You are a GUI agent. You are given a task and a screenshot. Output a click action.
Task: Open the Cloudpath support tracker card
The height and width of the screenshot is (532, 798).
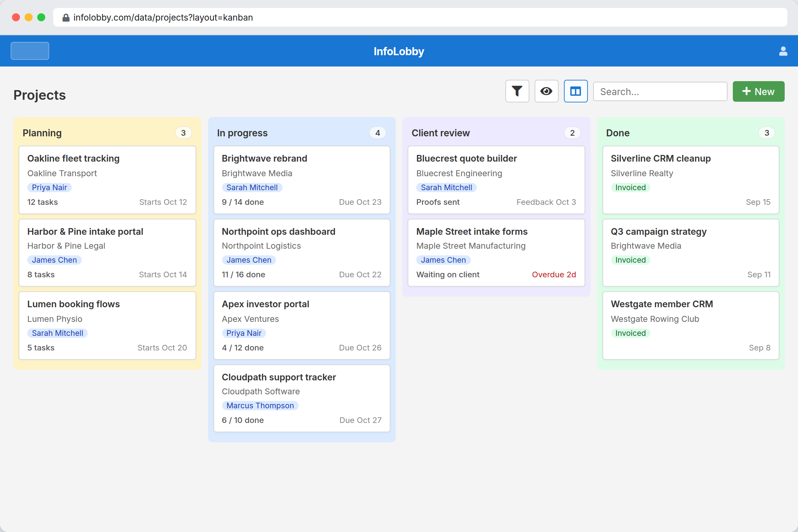pyautogui.click(x=302, y=398)
